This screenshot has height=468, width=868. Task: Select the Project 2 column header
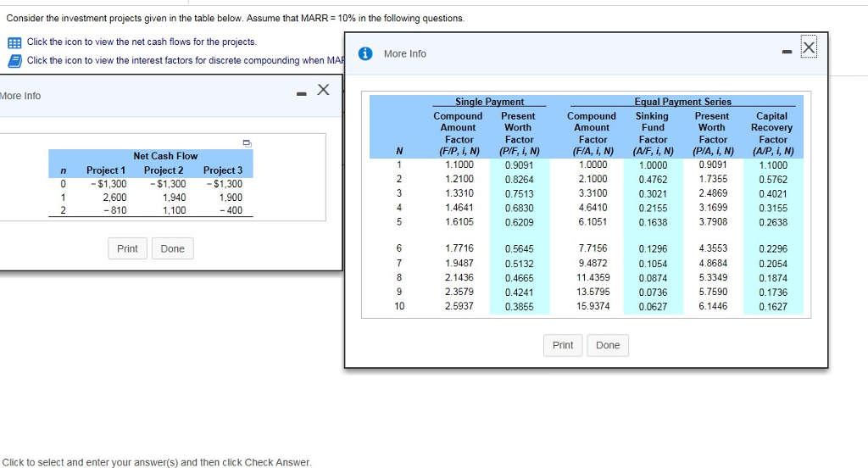tap(164, 170)
